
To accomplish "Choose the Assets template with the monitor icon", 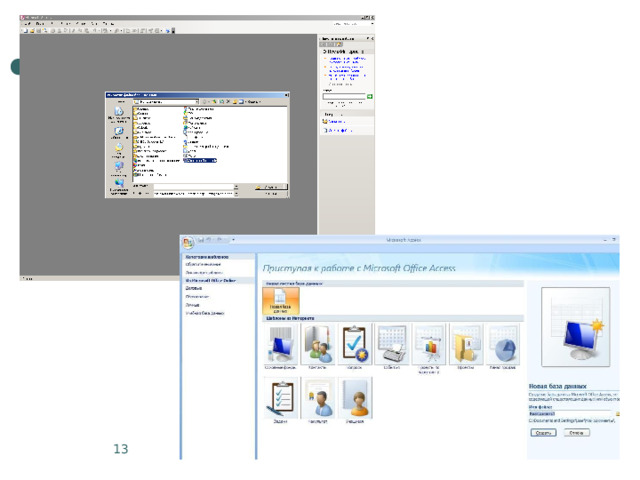I will pos(281,346).
